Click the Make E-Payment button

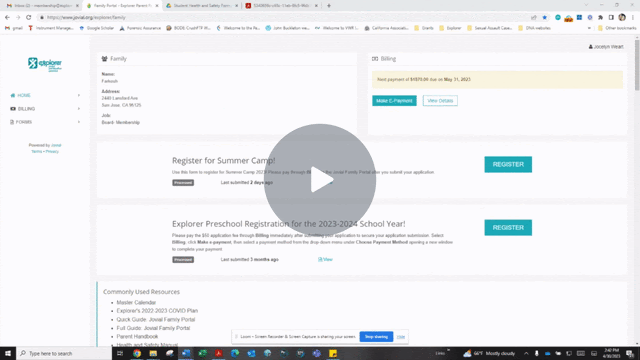[394, 101]
